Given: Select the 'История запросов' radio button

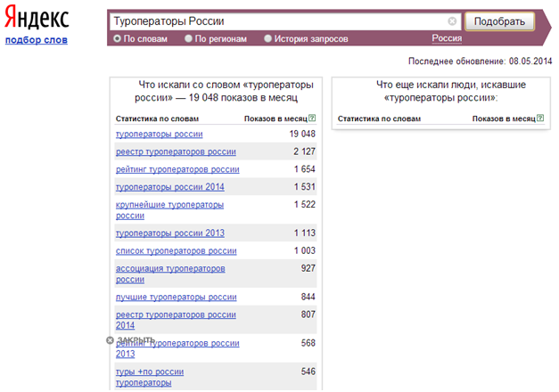Looking at the screenshot, I should click(267, 38).
